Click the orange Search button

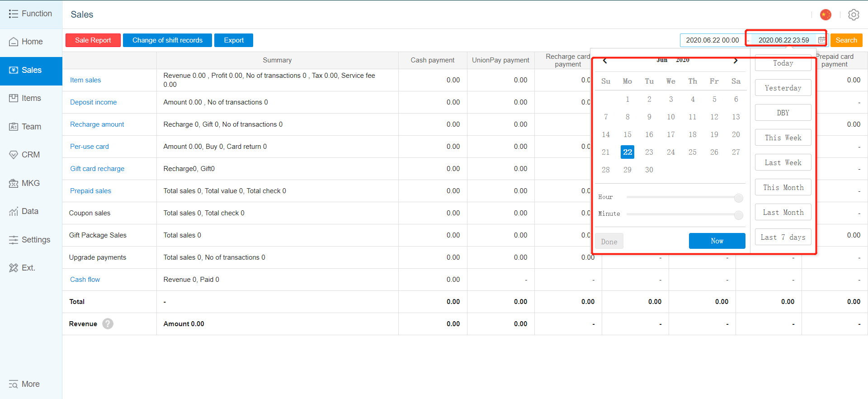point(846,40)
